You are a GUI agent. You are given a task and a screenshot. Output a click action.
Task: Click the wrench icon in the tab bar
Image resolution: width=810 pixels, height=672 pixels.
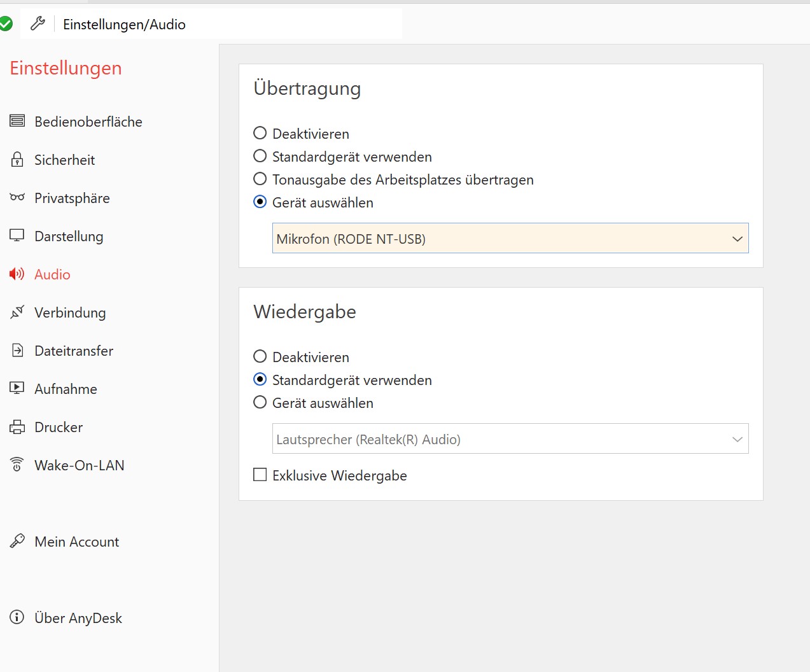click(38, 24)
